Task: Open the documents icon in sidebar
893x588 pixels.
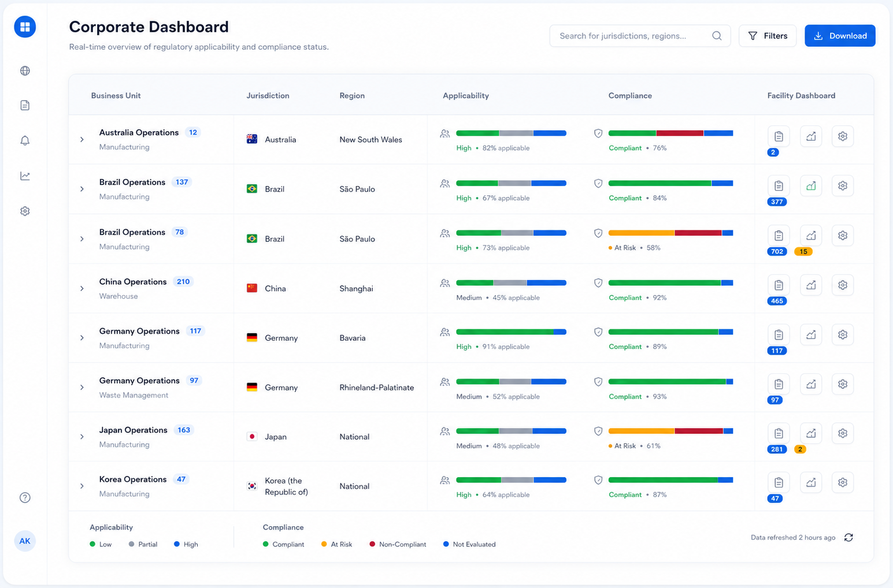Action: coord(25,105)
